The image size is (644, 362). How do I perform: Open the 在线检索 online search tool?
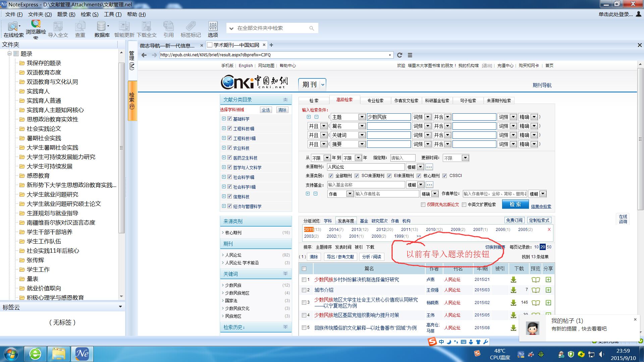(13, 29)
